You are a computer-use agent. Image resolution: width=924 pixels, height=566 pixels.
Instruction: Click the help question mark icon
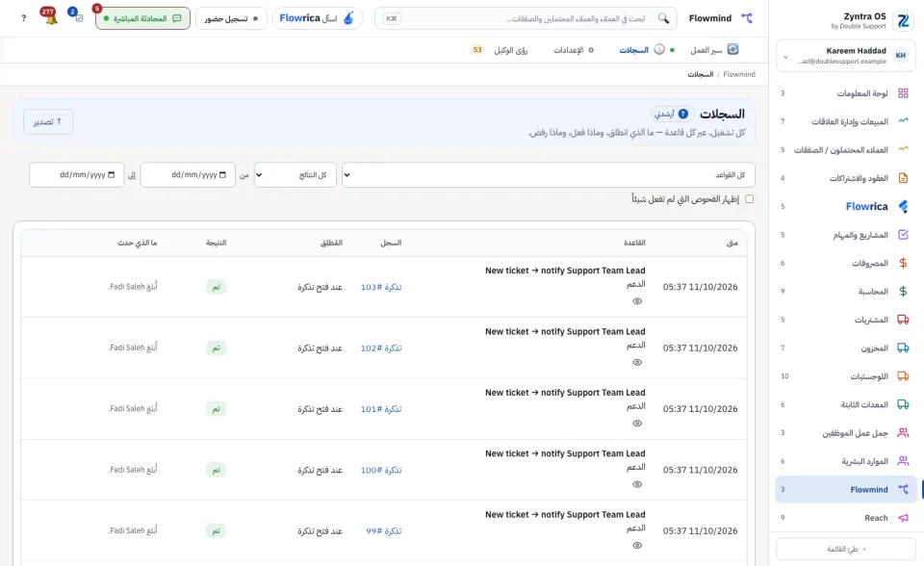click(23, 18)
